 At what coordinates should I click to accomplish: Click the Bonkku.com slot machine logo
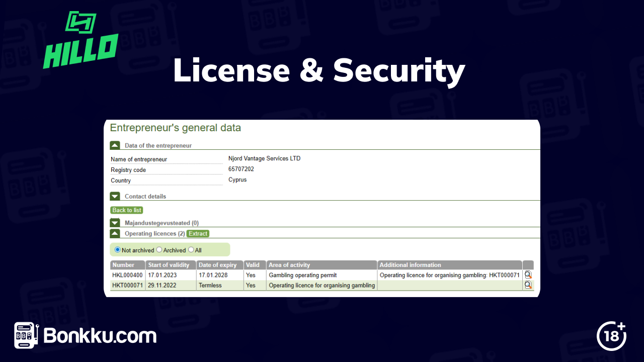coord(27,336)
